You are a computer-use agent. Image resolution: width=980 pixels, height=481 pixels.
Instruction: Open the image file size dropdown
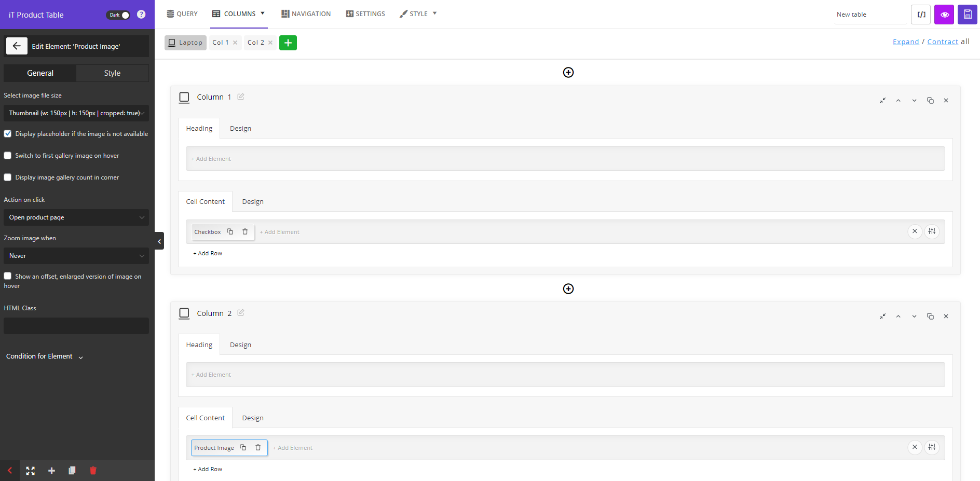tap(76, 113)
